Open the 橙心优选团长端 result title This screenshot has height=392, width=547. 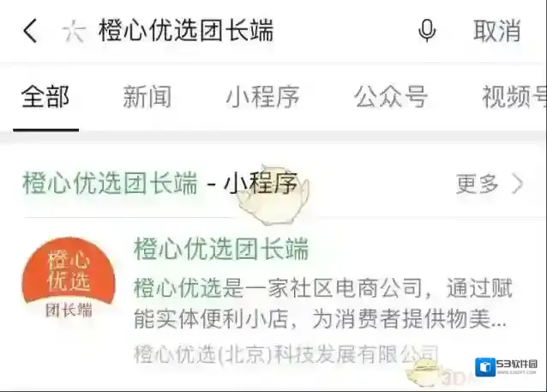221,249
